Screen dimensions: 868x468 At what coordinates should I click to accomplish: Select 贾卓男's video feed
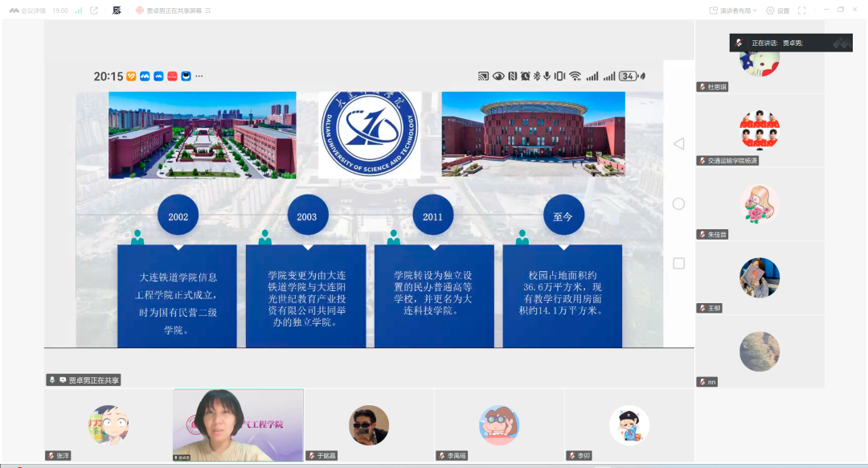238,425
